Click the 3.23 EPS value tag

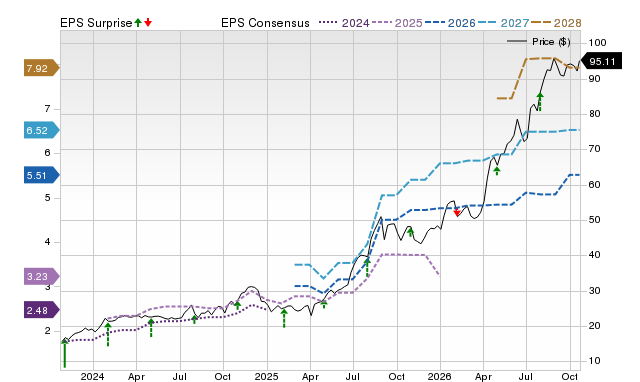click(42, 276)
